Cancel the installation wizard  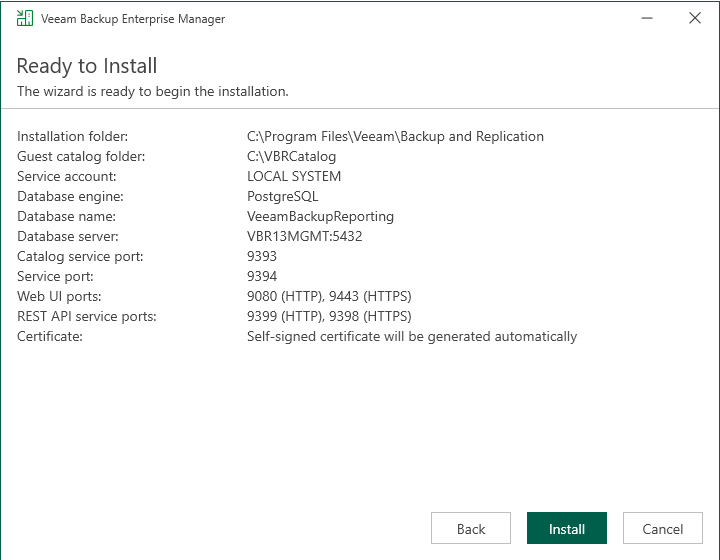(x=663, y=529)
